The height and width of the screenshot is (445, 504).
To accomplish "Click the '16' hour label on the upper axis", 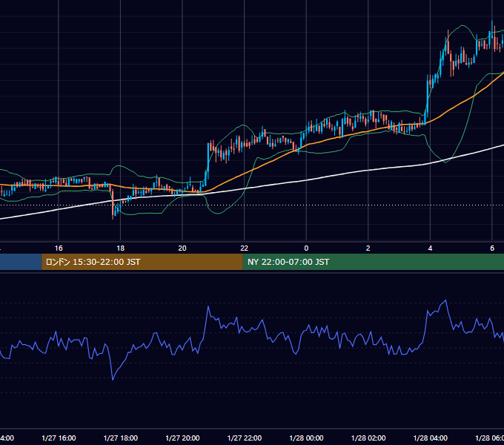I will click(x=59, y=248).
